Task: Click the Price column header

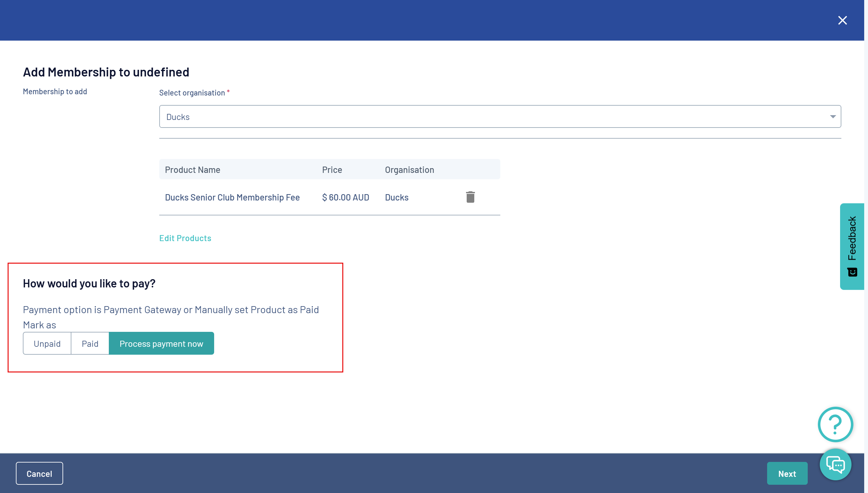Action: coord(332,170)
